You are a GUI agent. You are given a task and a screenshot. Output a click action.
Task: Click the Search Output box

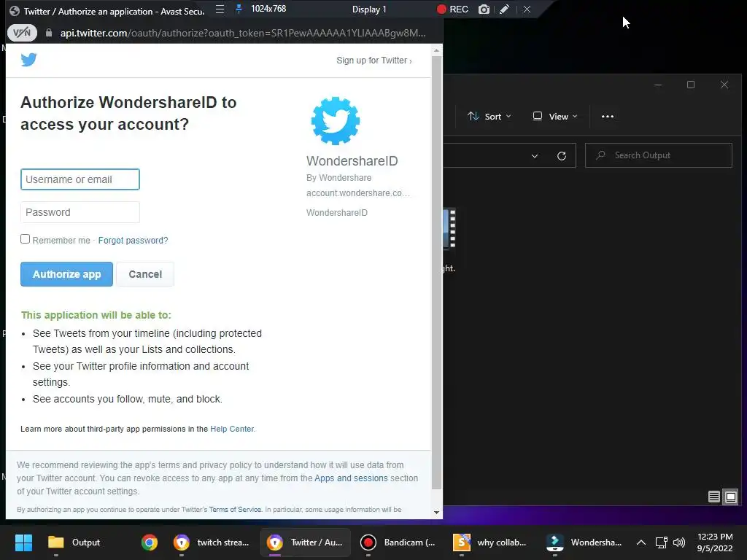659,155
